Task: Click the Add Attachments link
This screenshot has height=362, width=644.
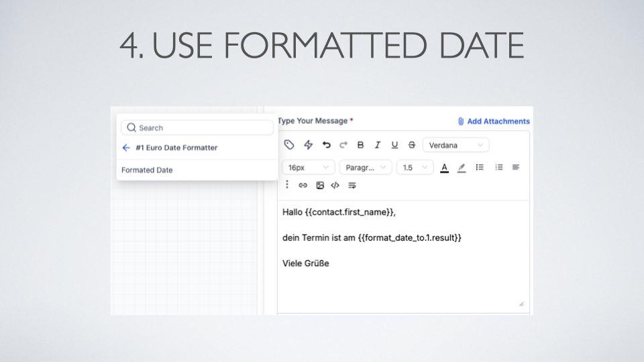Action: [x=494, y=121]
